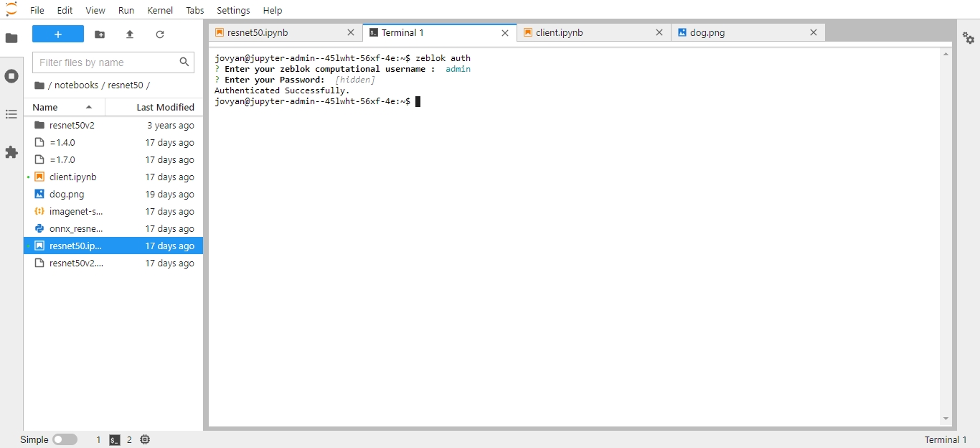Toggle the Simple mode switch
The width and height of the screenshot is (980, 448).
click(65, 439)
